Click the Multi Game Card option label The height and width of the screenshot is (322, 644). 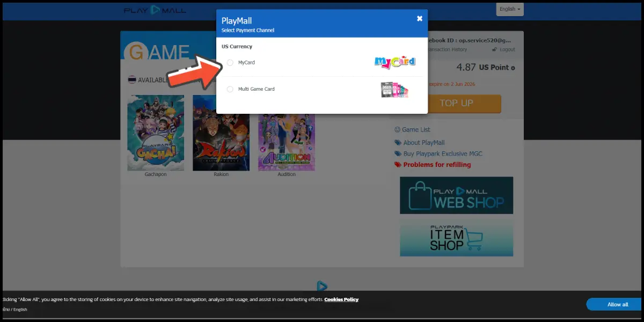click(x=257, y=89)
